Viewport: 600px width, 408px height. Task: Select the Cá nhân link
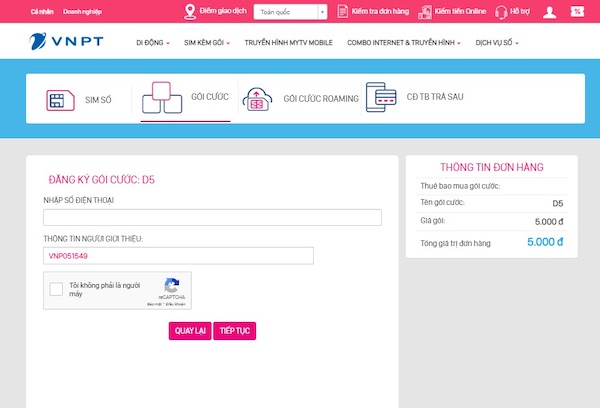click(42, 11)
